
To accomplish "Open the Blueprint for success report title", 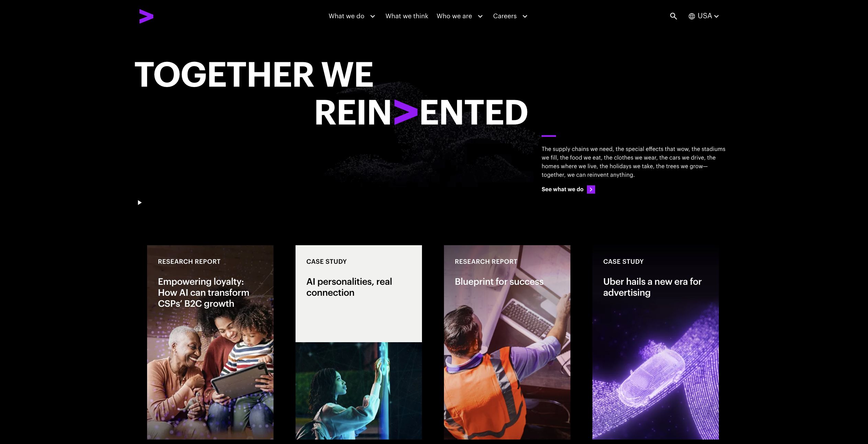I will [x=499, y=282].
